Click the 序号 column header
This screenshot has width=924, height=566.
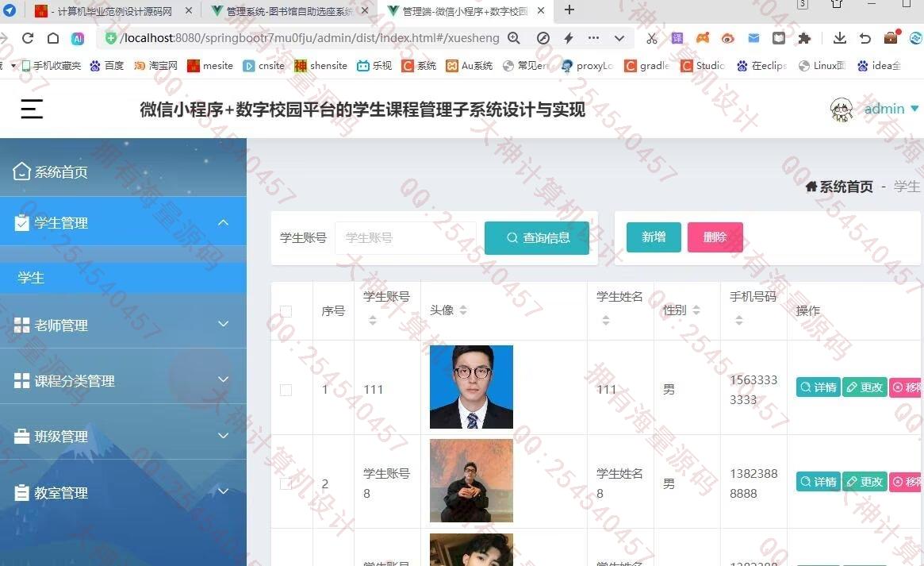[x=333, y=310]
